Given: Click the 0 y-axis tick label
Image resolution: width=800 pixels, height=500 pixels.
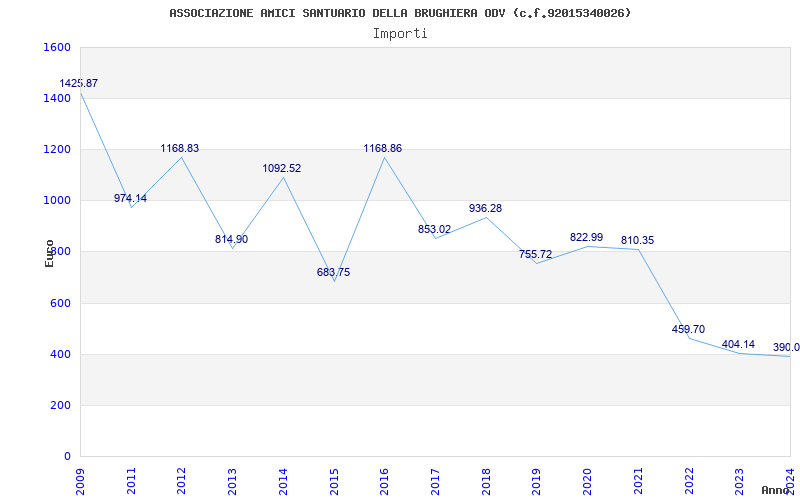Looking at the screenshot, I should (67, 457).
